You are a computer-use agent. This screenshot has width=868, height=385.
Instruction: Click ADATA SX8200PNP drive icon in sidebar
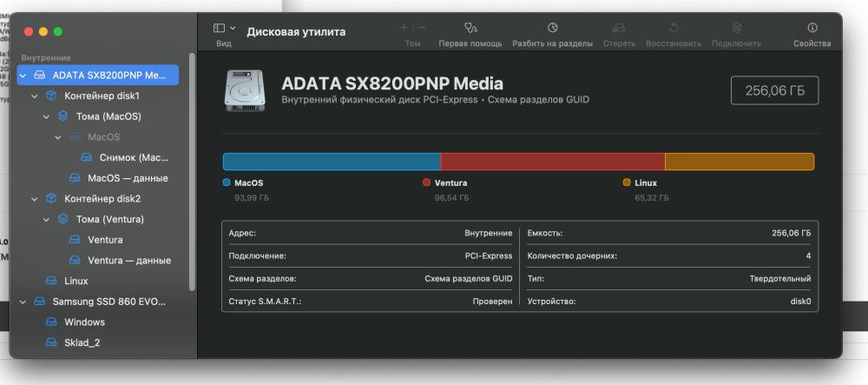(x=40, y=75)
